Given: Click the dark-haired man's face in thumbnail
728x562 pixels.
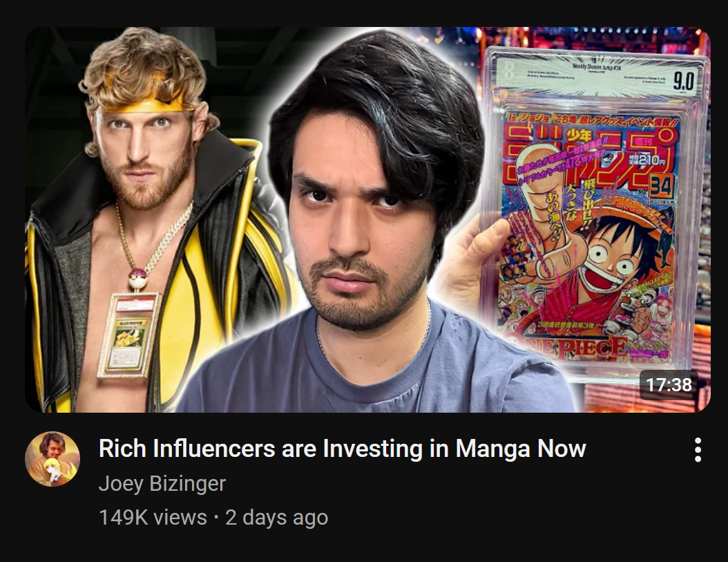Looking at the screenshot, I should pyautogui.click(x=358, y=218).
